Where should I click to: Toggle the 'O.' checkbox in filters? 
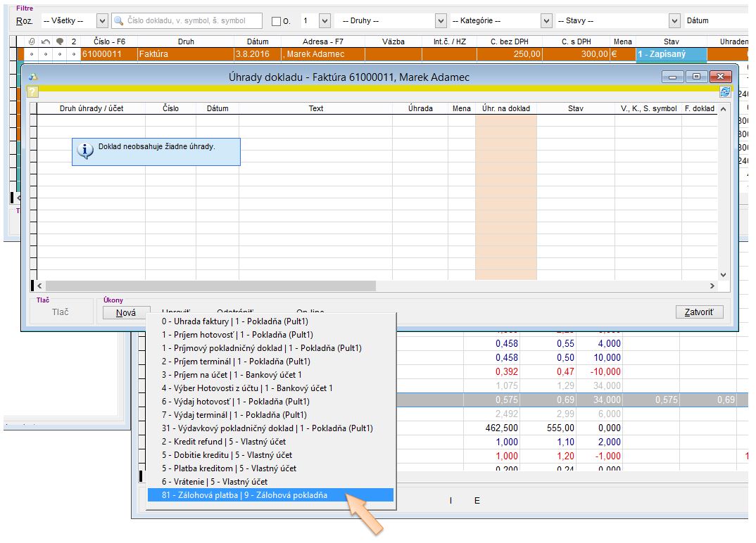pyautogui.click(x=276, y=21)
